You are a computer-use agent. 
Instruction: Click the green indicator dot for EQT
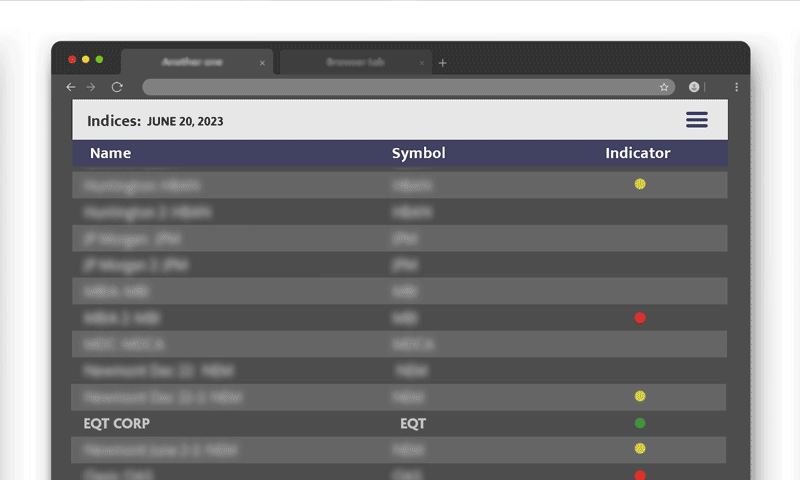click(x=640, y=423)
